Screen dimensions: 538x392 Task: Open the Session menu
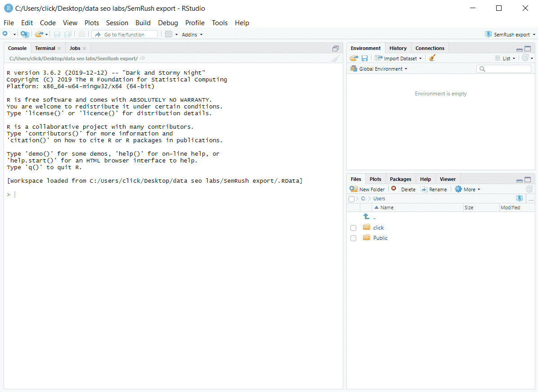pyautogui.click(x=117, y=23)
